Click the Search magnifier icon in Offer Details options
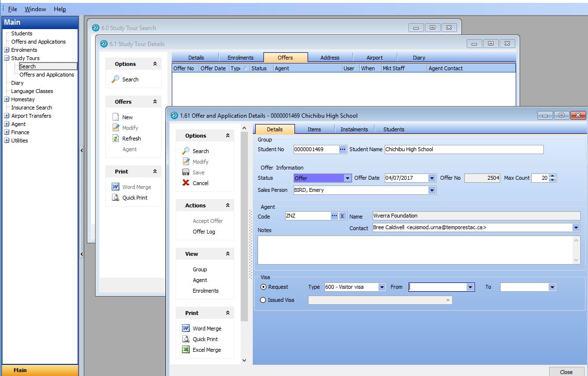Screen dimensions: 588x376 pos(186,151)
